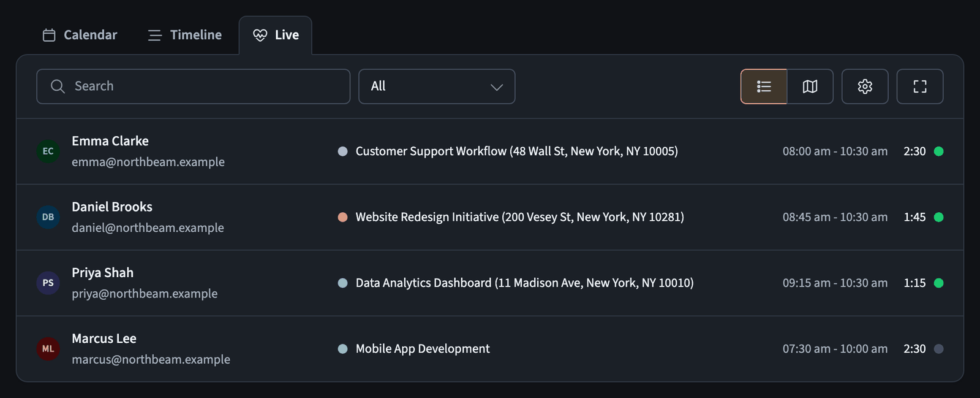Focus the Search input field

click(193, 86)
